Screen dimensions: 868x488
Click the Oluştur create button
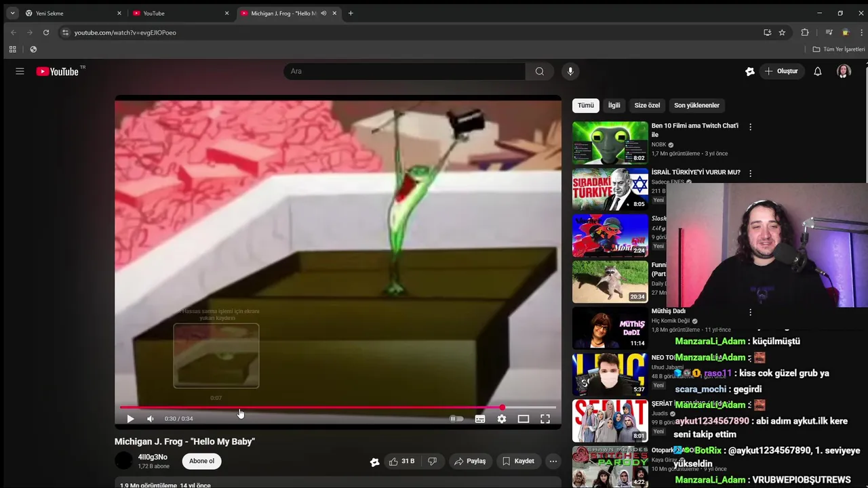click(781, 71)
